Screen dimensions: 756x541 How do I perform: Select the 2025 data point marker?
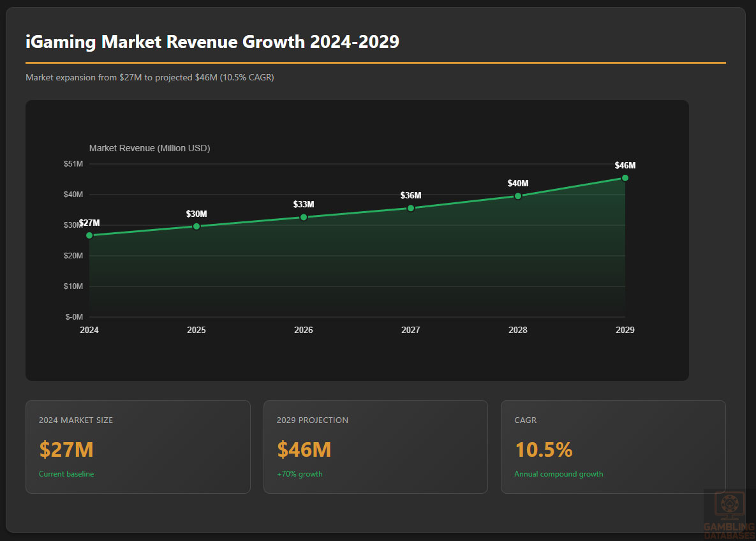[196, 226]
